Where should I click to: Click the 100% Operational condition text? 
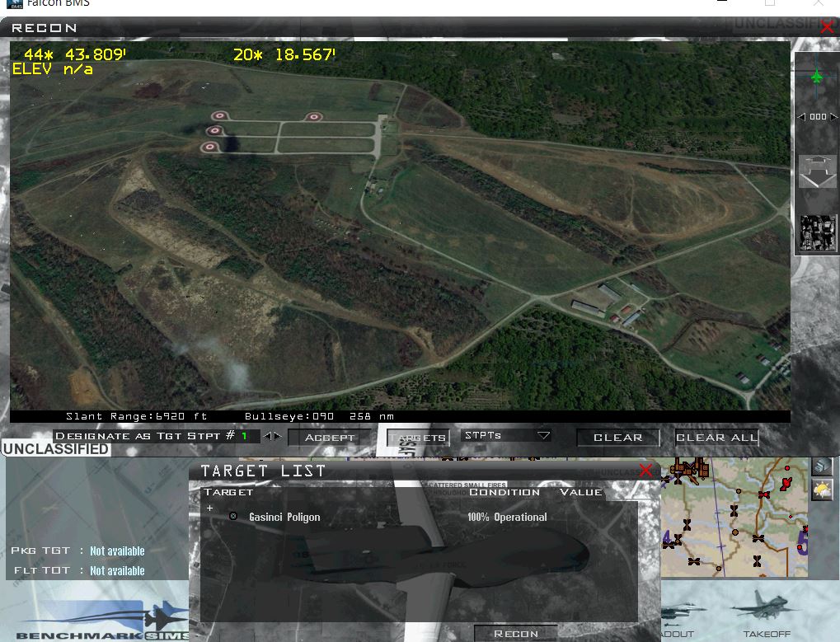point(507,517)
